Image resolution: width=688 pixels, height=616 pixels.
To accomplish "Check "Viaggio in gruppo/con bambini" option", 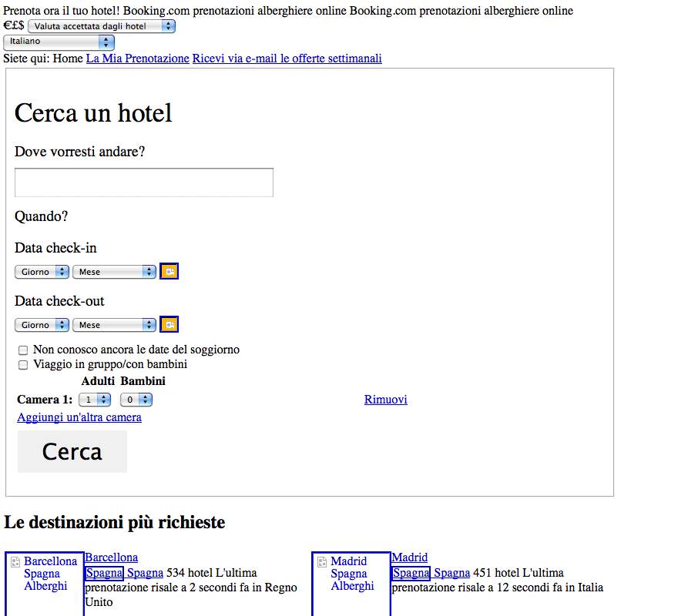I will (23, 365).
